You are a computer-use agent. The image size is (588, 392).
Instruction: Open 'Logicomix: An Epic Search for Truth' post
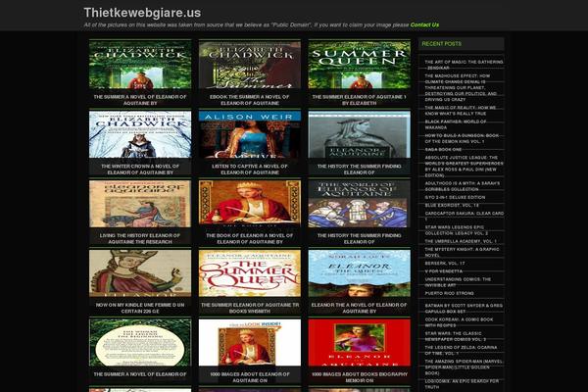(462, 384)
